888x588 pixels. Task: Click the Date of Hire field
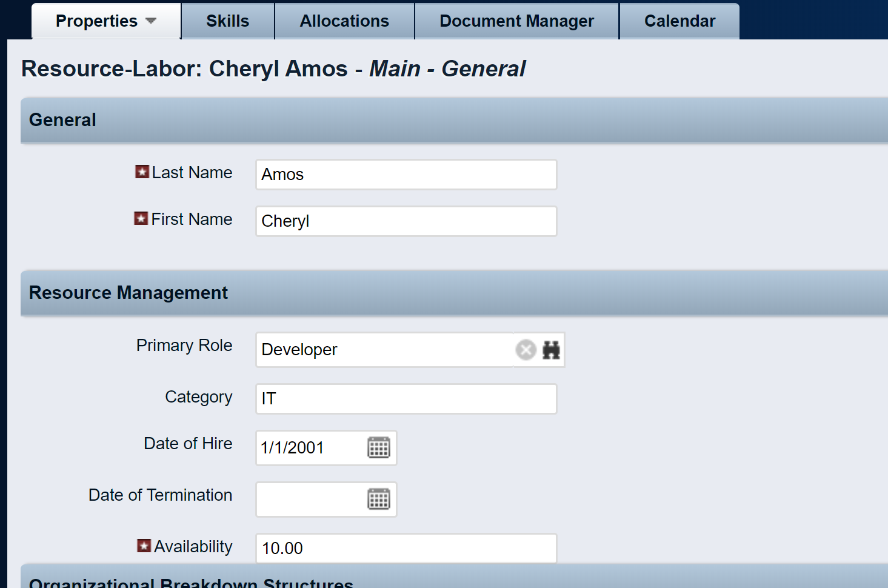point(312,448)
